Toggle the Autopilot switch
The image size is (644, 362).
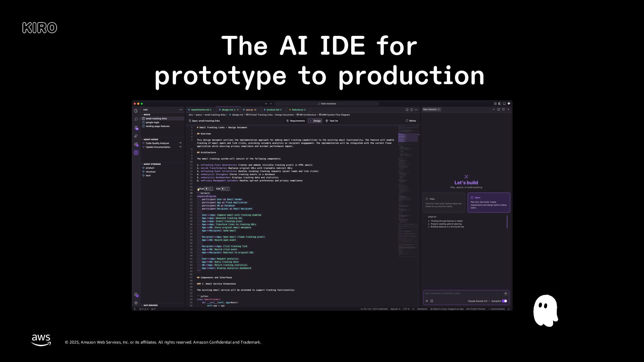click(x=504, y=301)
